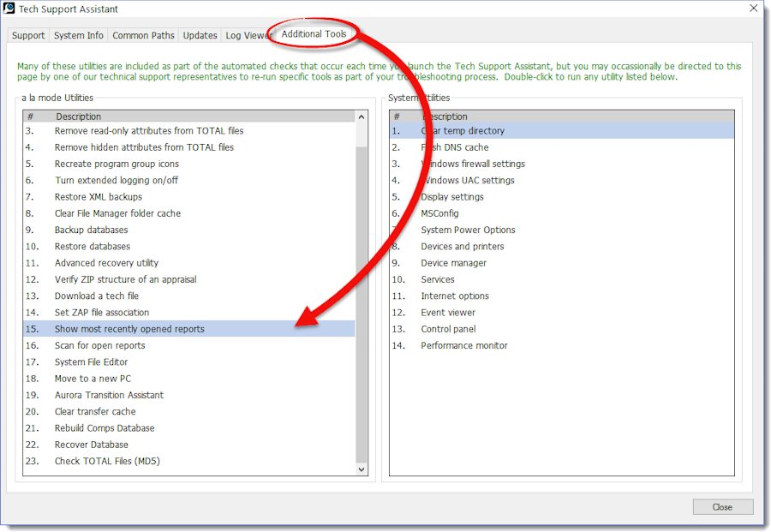The height and width of the screenshot is (532, 771).
Task: Select the "System File Editor" row
Action: [188, 362]
